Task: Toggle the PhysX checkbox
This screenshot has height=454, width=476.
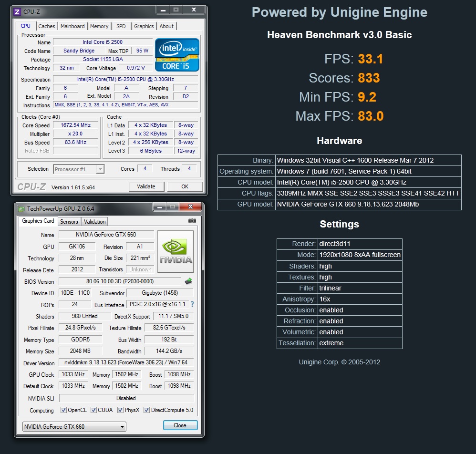Action: click(x=120, y=410)
